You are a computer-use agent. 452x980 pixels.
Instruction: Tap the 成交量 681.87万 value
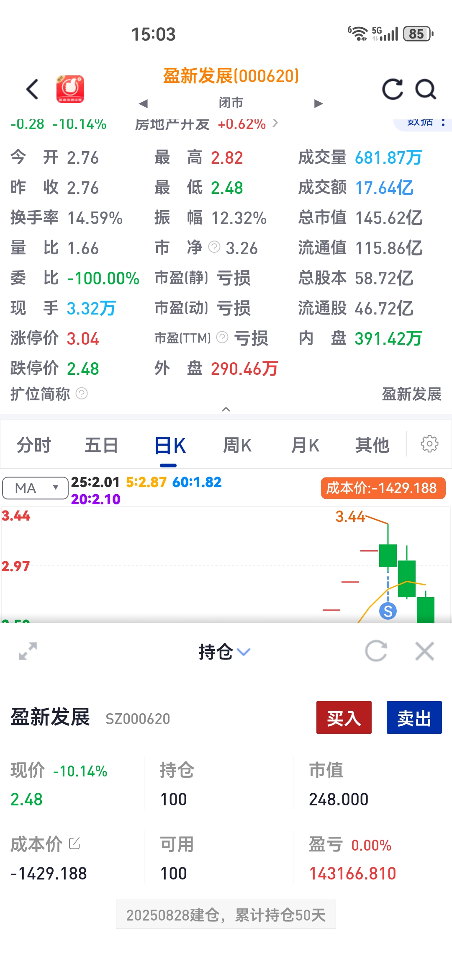coord(388,157)
